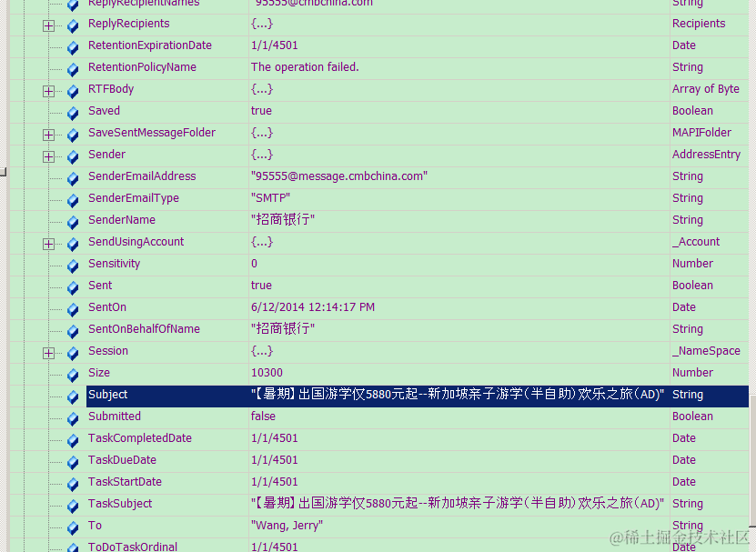756x552 pixels.
Task: Click the Recipients type cell
Action: (699, 23)
